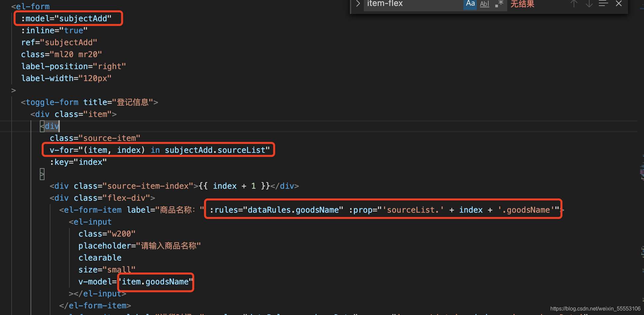Click the blog.csdn.net URL text
Screen dimensions: 644x315
coord(595,309)
